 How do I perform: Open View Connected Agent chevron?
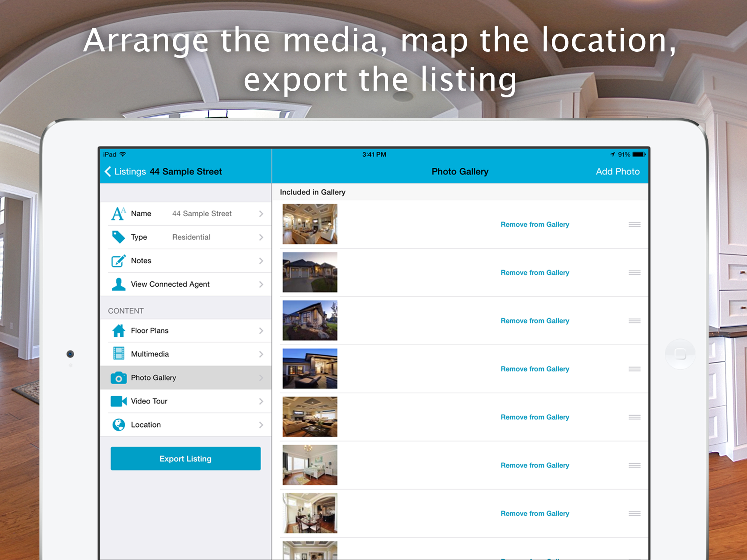tap(261, 284)
